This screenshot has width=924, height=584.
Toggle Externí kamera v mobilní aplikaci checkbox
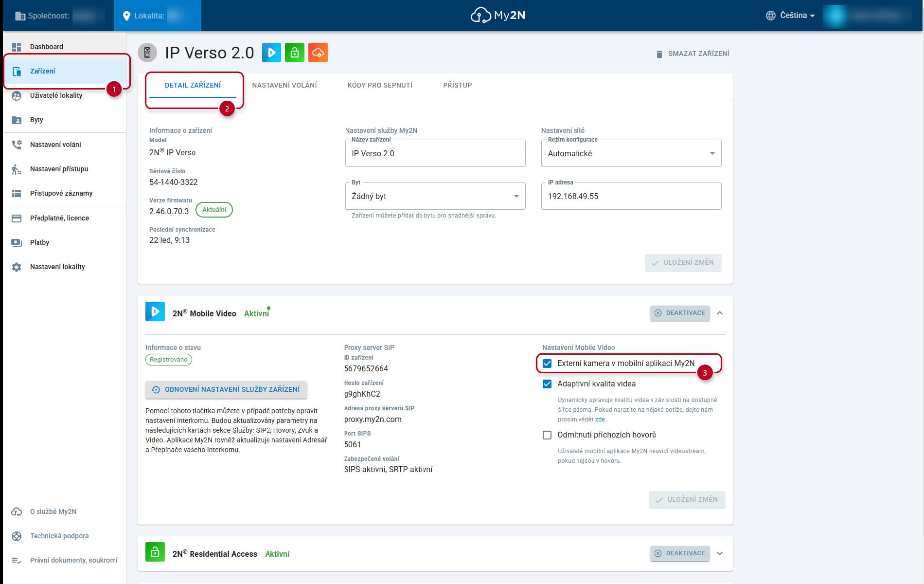coord(547,364)
